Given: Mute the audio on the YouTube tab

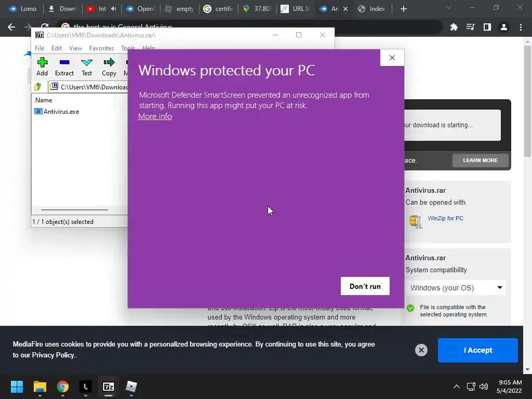Looking at the screenshot, I should (x=113, y=9).
